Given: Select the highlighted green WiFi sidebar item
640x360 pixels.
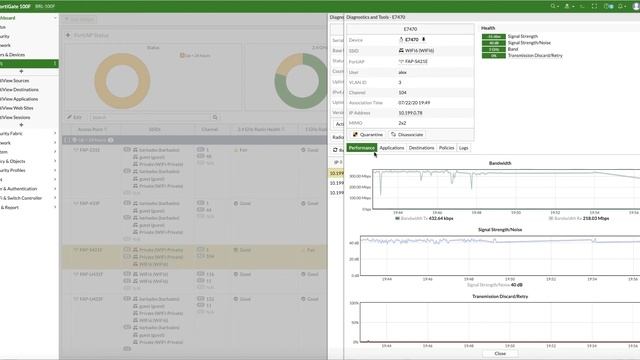Looking at the screenshot, I should tap(29, 64).
